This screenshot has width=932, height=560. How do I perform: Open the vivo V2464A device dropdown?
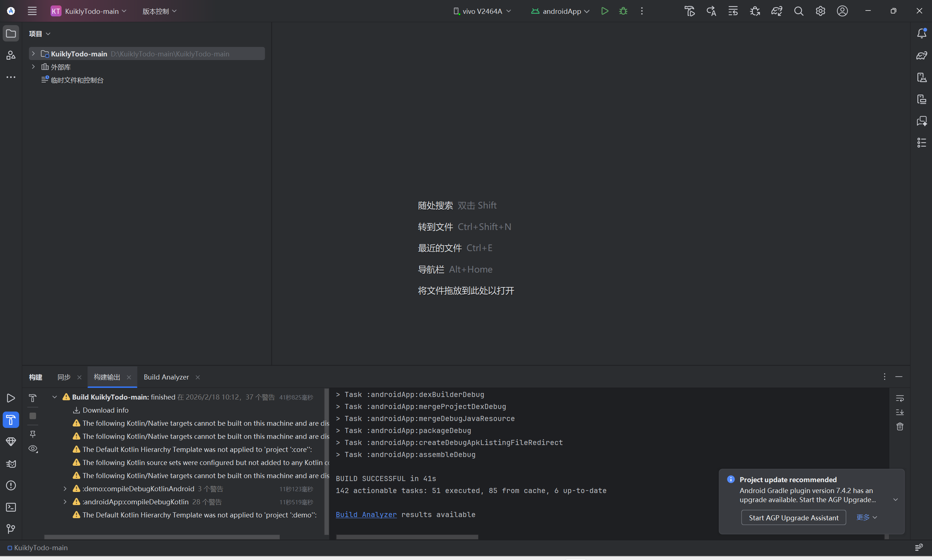(x=482, y=11)
